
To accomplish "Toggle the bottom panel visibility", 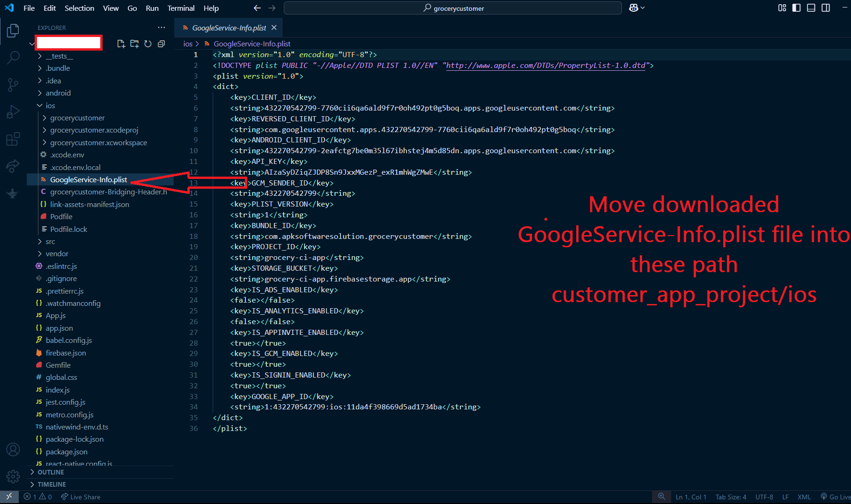I will pos(811,8).
